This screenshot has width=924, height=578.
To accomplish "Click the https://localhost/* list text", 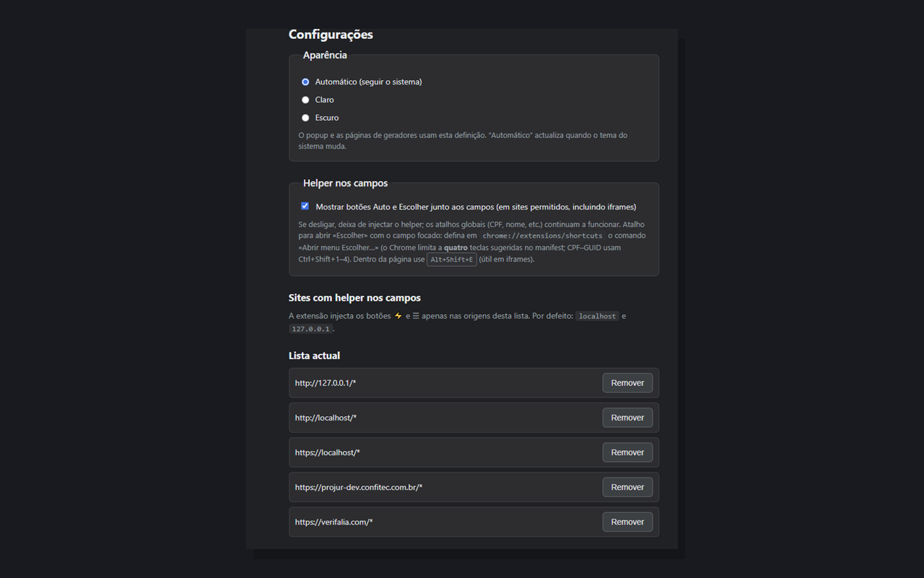I will pos(328,452).
